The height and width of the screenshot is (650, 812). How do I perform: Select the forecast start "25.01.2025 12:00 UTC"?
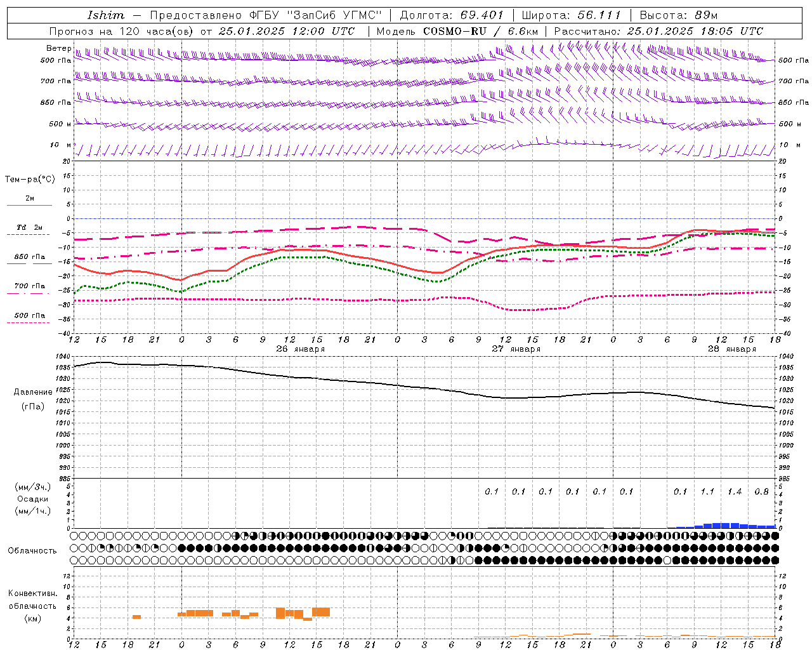pyautogui.click(x=286, y=31)
